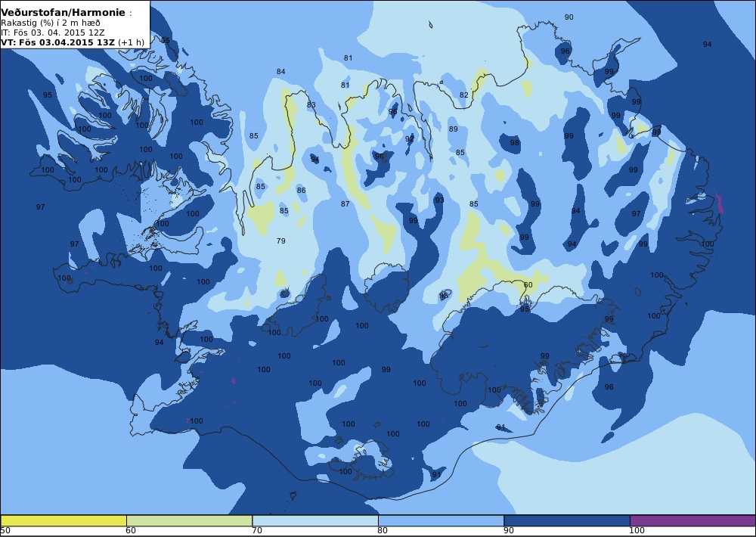This screenshot has width=756, height=537.
Task: Click the '93' humidity value on the map
Action: click(439, 200)
